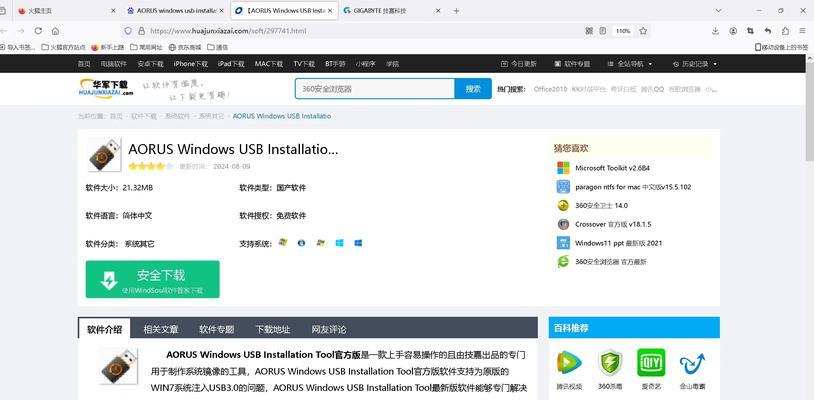Click the 360杀毒 shield icon

click(x=610, y=363)
